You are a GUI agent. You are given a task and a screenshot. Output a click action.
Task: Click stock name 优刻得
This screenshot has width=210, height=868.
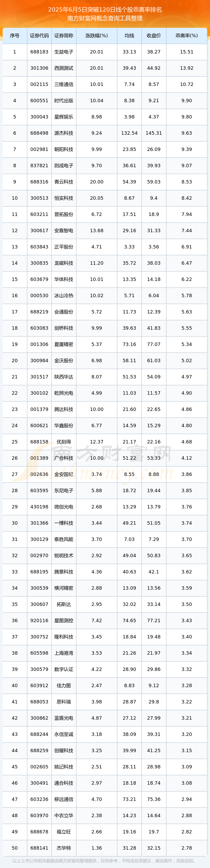pyautogui.click(x=64, y=442)
